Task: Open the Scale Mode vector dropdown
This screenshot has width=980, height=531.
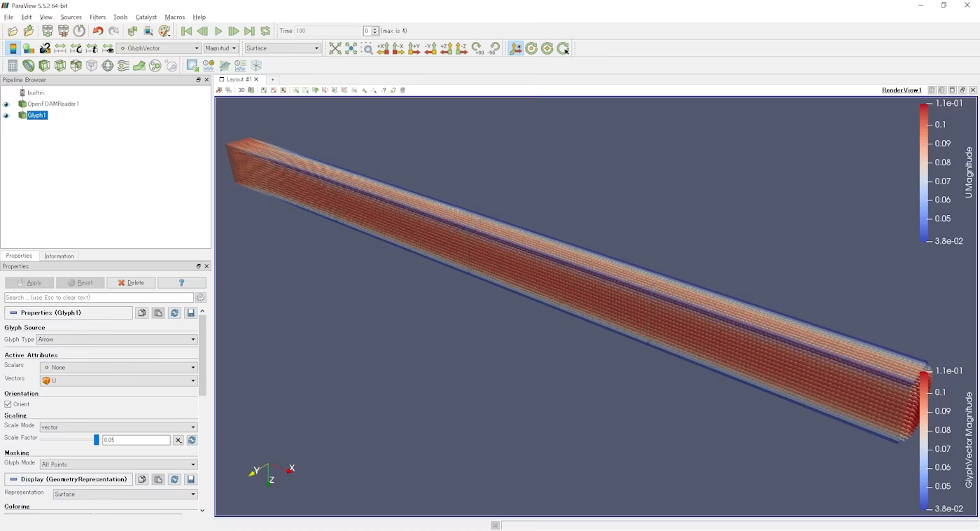Action: point(118,427)
